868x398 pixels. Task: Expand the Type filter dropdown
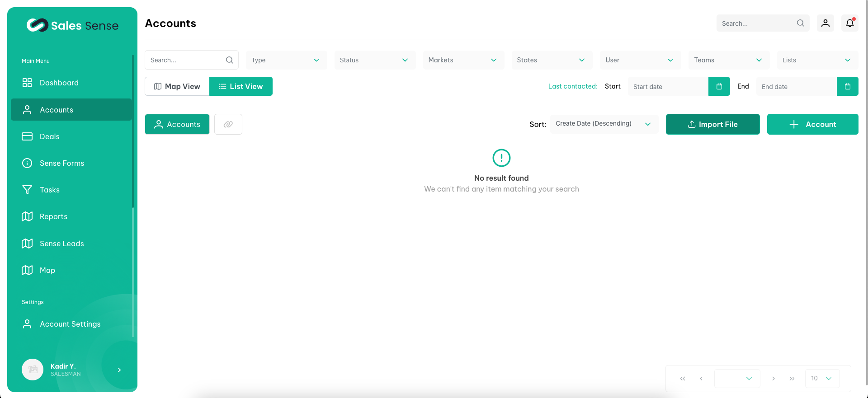pos(286,60)
